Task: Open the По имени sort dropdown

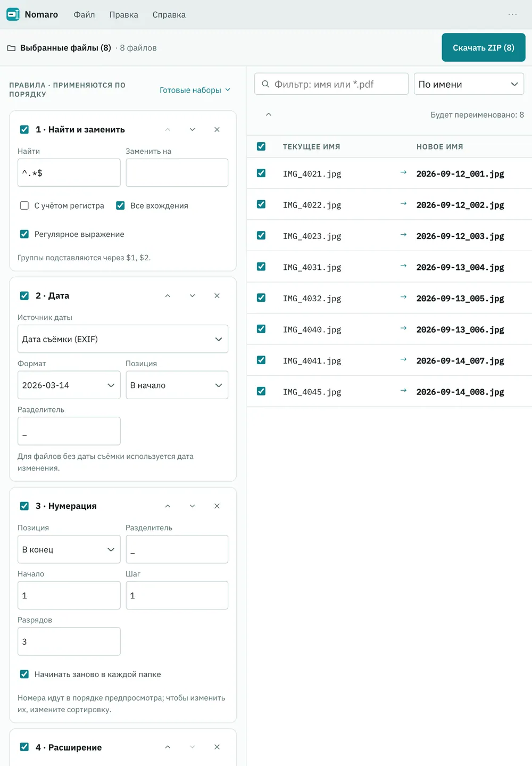Action: click(469, 84)
